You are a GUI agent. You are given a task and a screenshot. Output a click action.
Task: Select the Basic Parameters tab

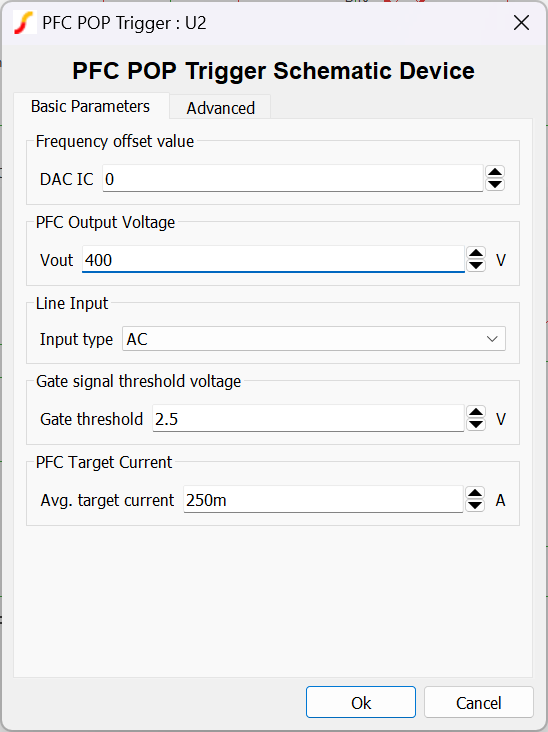pos(91,106)
